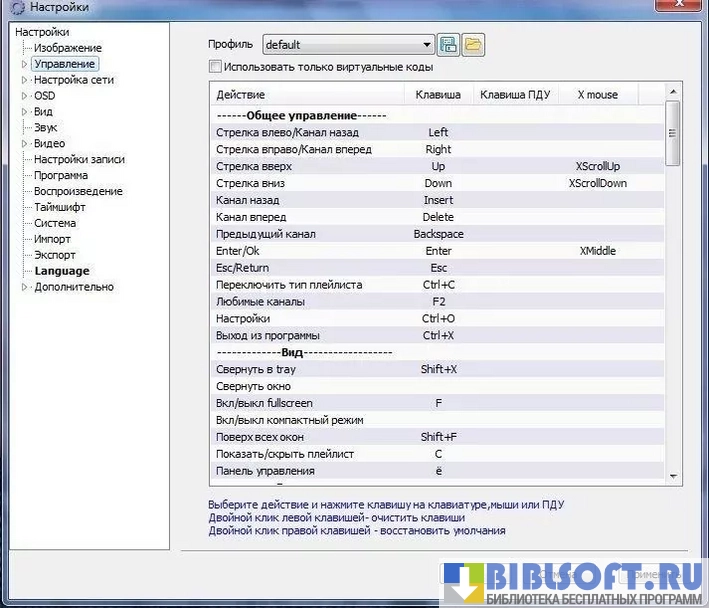Viewport: 709px width, 608px height.
Task: Open the Профиль default dropdown
Action: [427, 45]
